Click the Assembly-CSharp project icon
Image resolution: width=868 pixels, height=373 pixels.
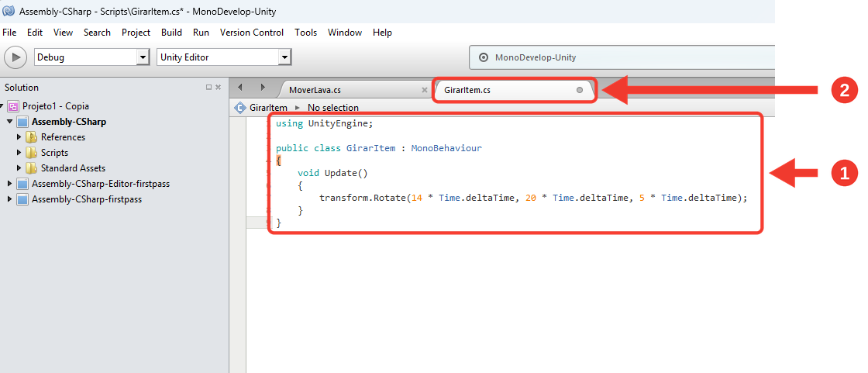[22, 122]
